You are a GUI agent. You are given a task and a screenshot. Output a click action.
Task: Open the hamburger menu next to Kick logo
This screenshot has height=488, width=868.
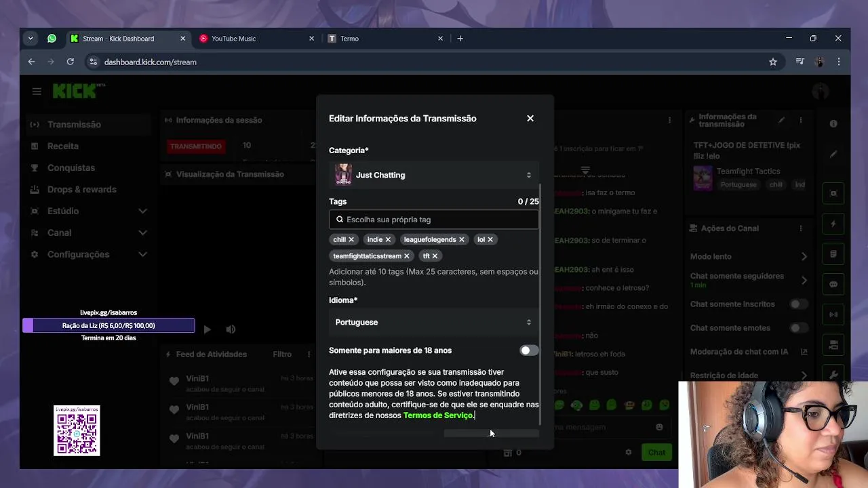[x=37, y=91]
